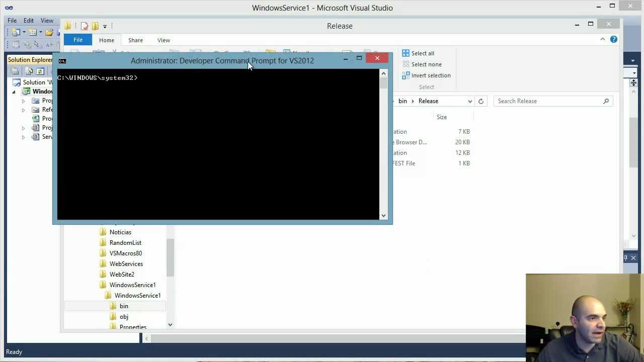Click the command prompt scroll down arrow
Viewport: 644px width, 362px height.
[383, 216]
